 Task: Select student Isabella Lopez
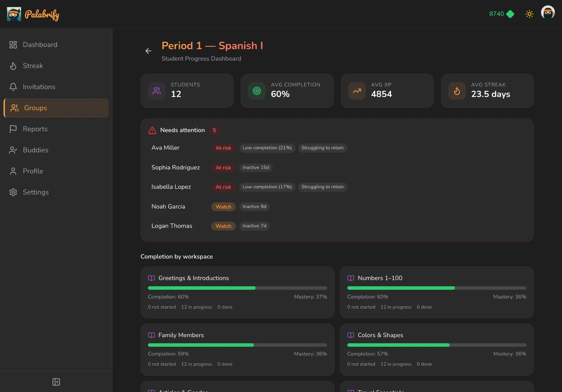[x=171, y=187]
